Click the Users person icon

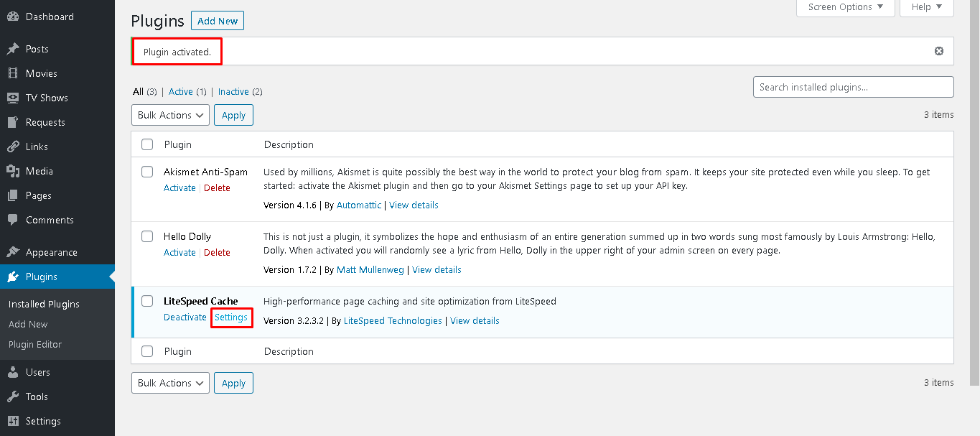click(13, 372)
